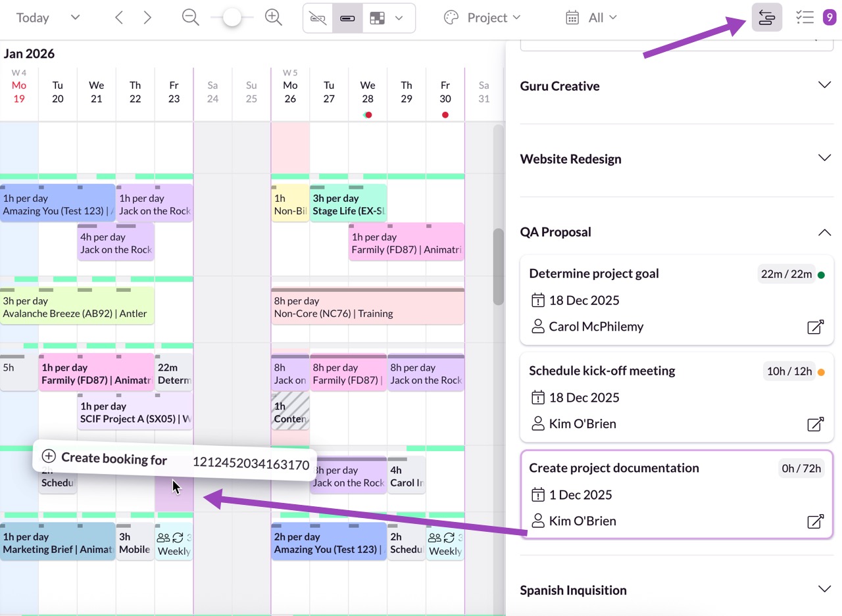842x616 pixels.
Task: Toggle the hidden bookings view mode
Action: pyautogui.click(x=318, y=18)
